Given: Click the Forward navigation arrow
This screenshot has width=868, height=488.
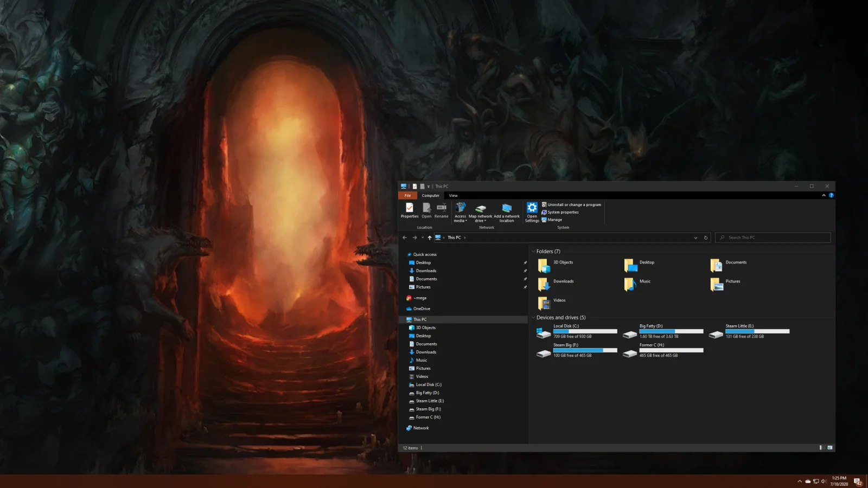Looking at the screenshot, I should click(x=415, y=237).
